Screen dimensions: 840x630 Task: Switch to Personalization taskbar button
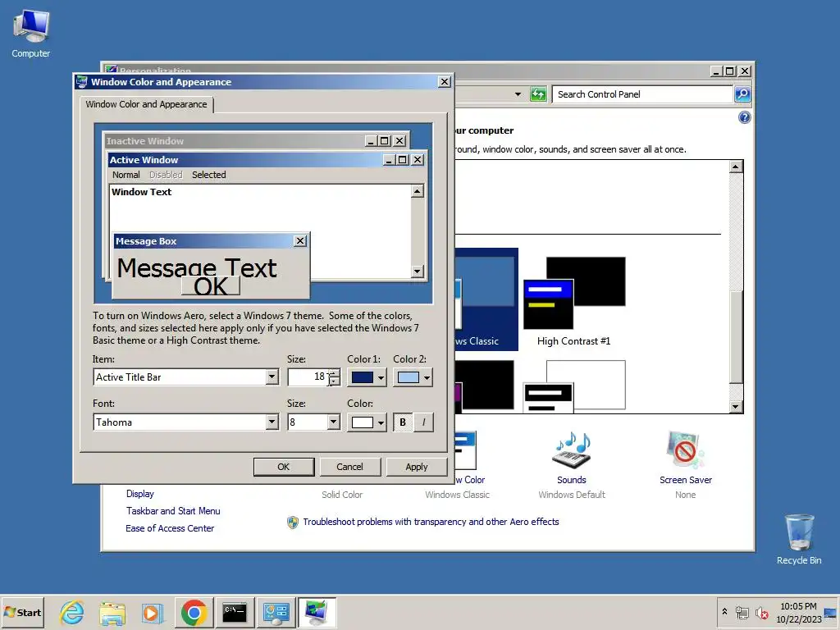[x=317, y=612]
